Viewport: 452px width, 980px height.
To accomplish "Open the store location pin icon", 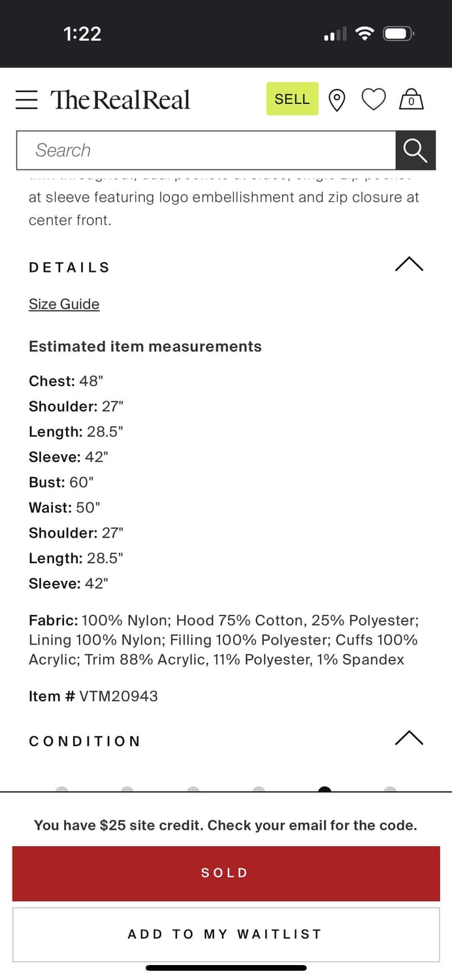I will point(336,100).
